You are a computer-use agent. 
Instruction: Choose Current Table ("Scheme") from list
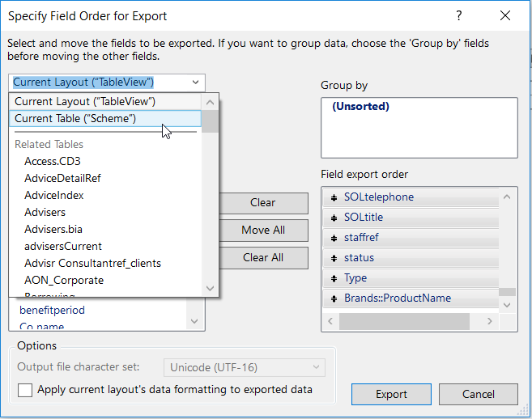coord(75,118)
